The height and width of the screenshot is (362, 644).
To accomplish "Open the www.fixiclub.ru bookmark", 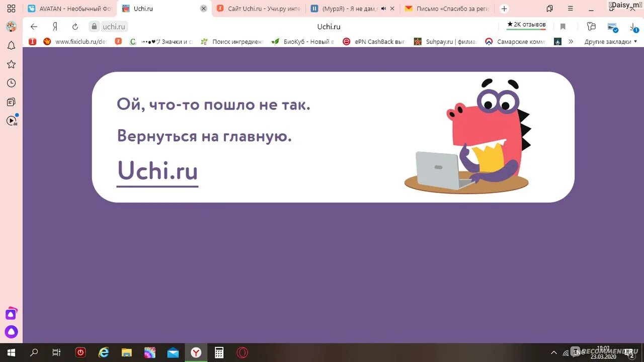I will tap(74, 42).
